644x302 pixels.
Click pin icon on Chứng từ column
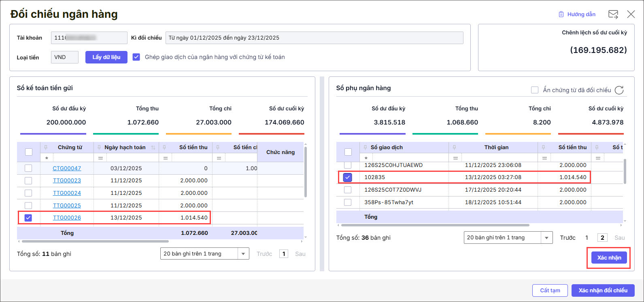click(46, 147)
